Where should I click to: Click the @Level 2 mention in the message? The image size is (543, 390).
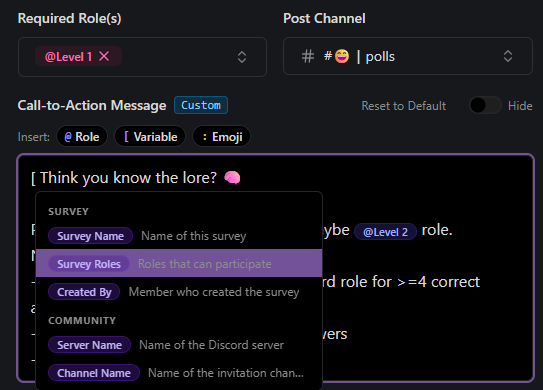pos(385,231)
